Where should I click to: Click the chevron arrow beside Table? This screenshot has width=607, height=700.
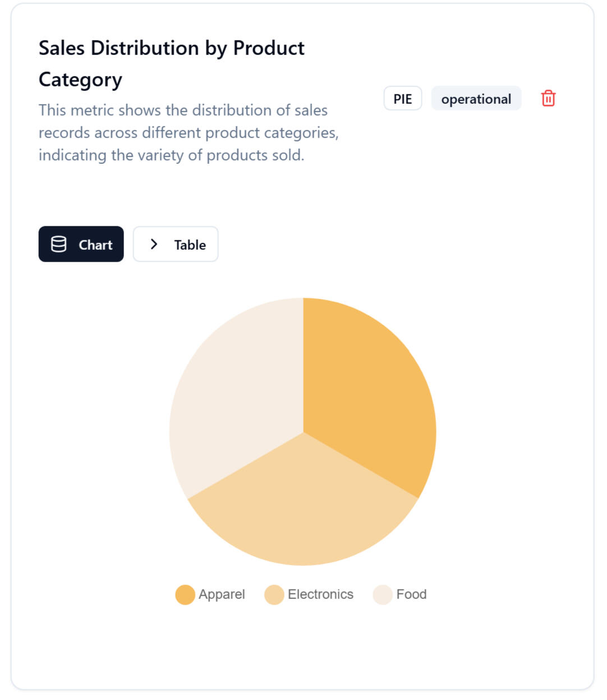154,244
